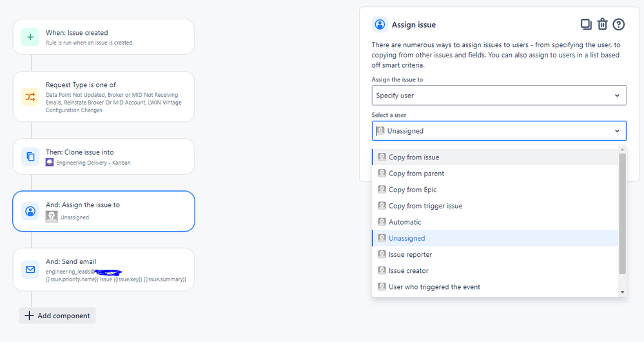Click the duplicate component icon
Viewport: 644px width, 342px height.
pyautogui.click(x=586, y=25)
